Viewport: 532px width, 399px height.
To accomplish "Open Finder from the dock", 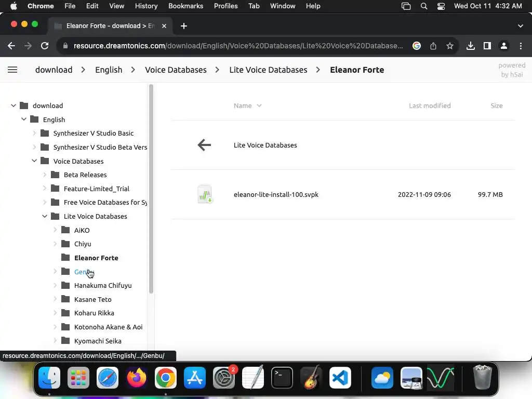I will 49,378.
